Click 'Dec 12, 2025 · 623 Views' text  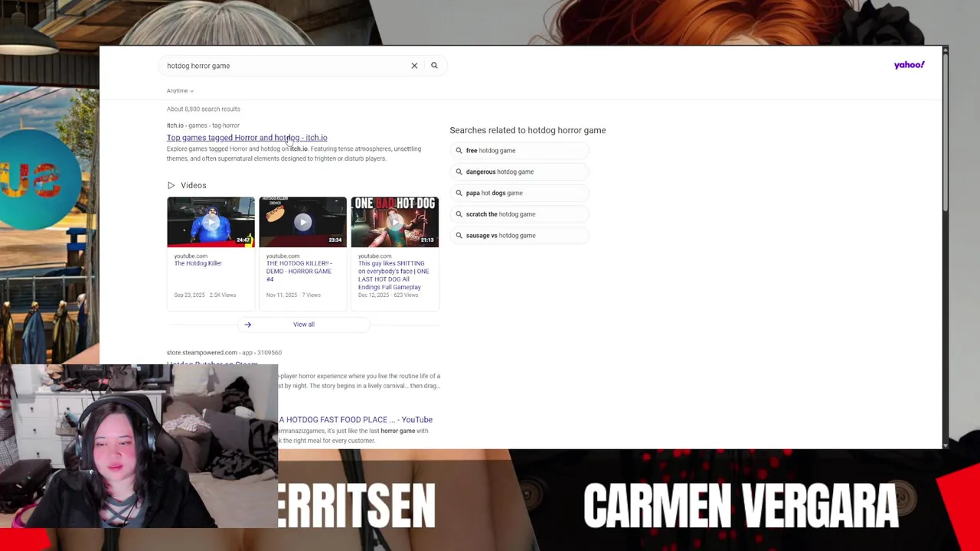tap(388, 295)
